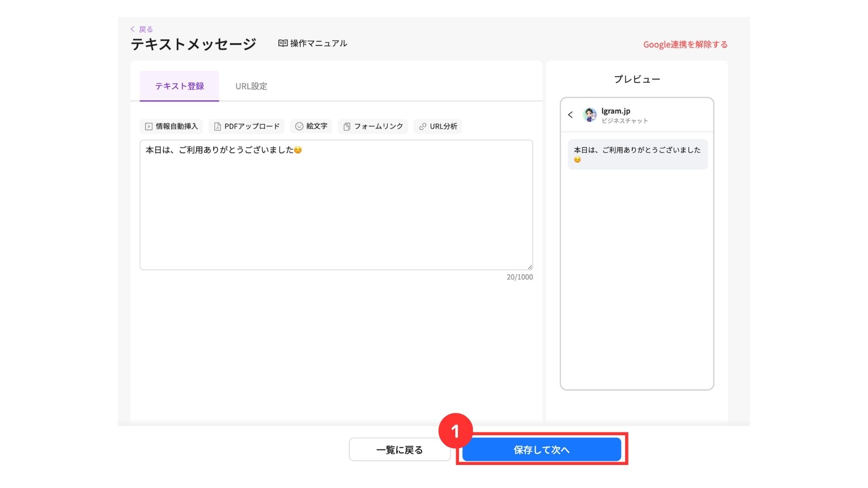The height and width of the screenshot is (488, 868).
Task: Click inside the message text area
Action: [x=336, y=208]
